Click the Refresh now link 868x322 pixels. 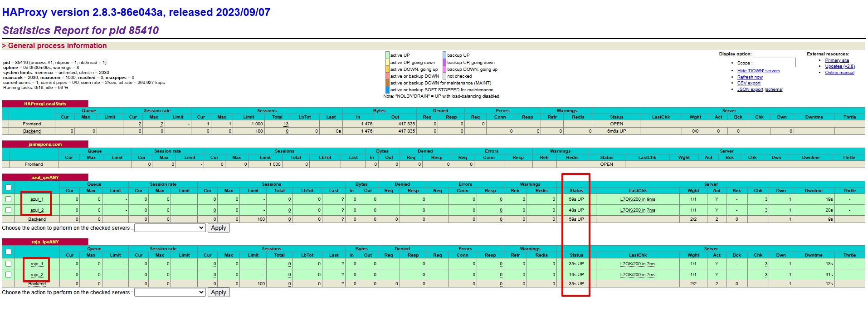[x=750, y=77]
